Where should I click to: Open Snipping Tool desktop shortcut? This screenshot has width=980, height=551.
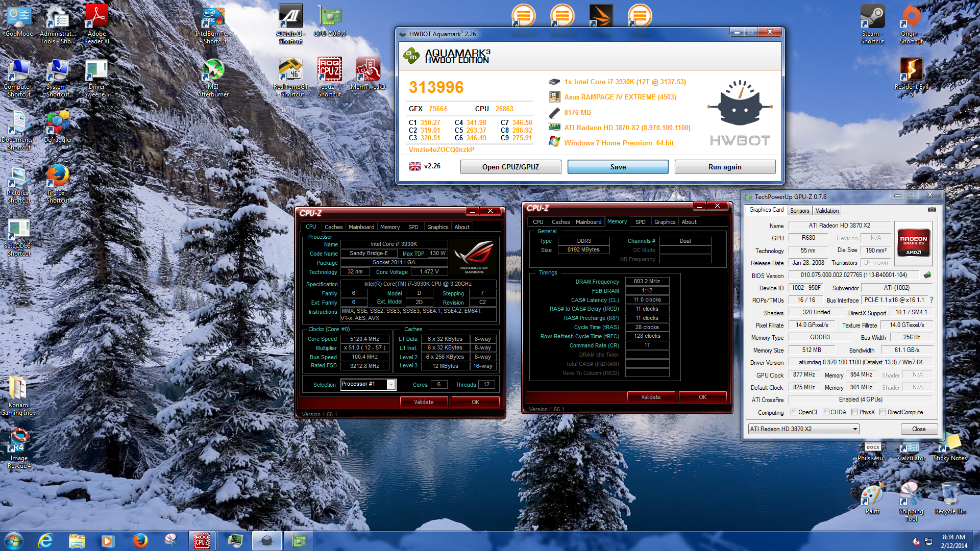[911, 502]
